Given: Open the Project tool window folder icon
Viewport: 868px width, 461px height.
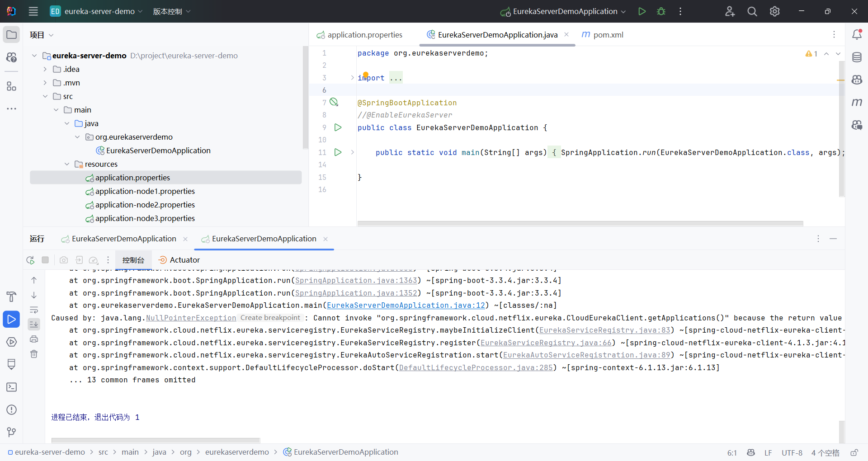Looking at the screenshot, I should (x=12, y=35).
